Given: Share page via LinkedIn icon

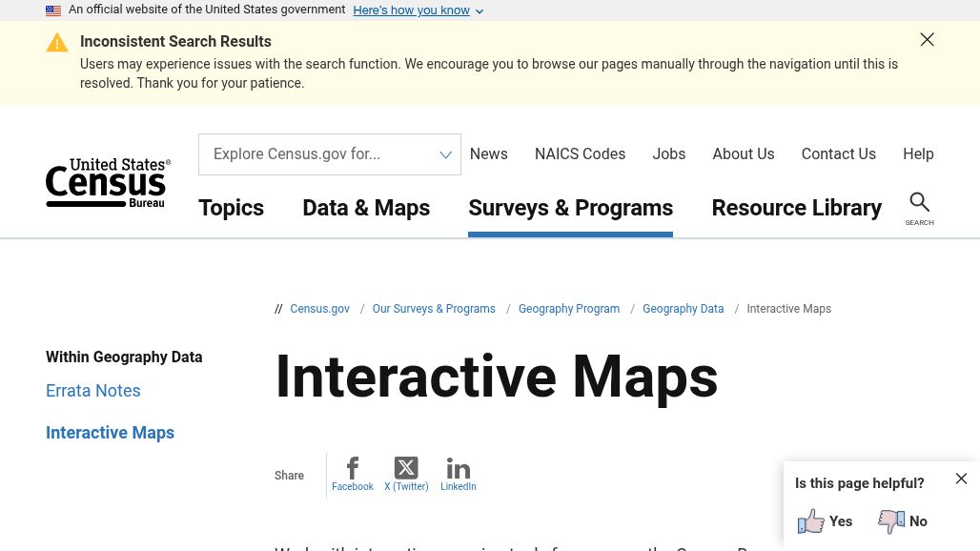Looking at the screenshot, I should pos(458,469).
